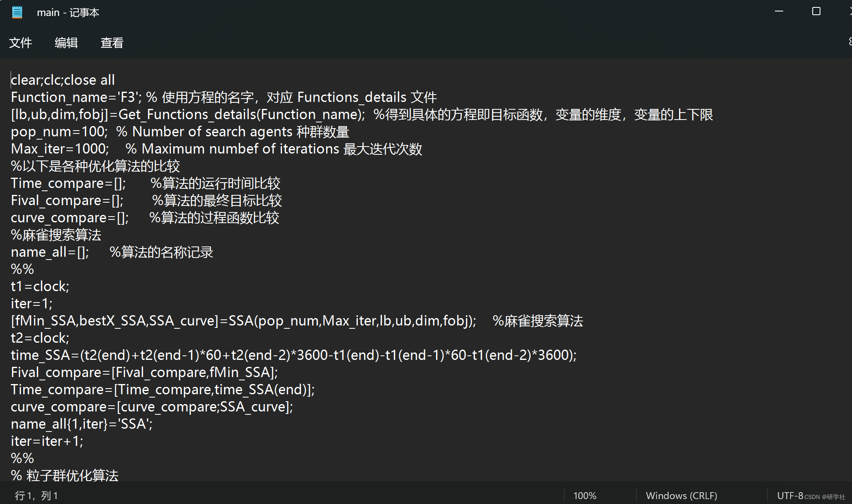Click the main - 记事本 window title
This screenshot has width=852, height=504.
(x=68, y=13)
